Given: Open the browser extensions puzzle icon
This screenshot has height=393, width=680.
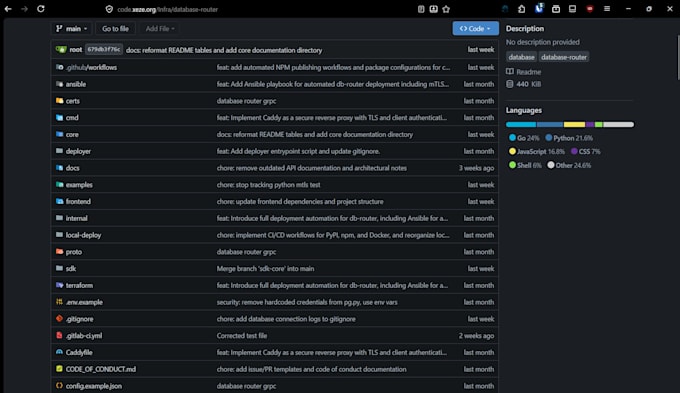Looking at the screenshot, I should point(522,9).
